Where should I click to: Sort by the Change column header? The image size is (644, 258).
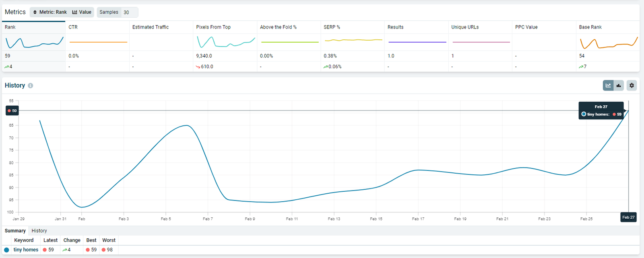[72, 240]
